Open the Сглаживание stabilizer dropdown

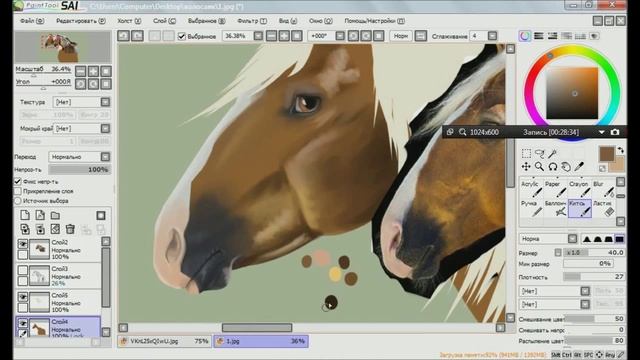(493, 36)
